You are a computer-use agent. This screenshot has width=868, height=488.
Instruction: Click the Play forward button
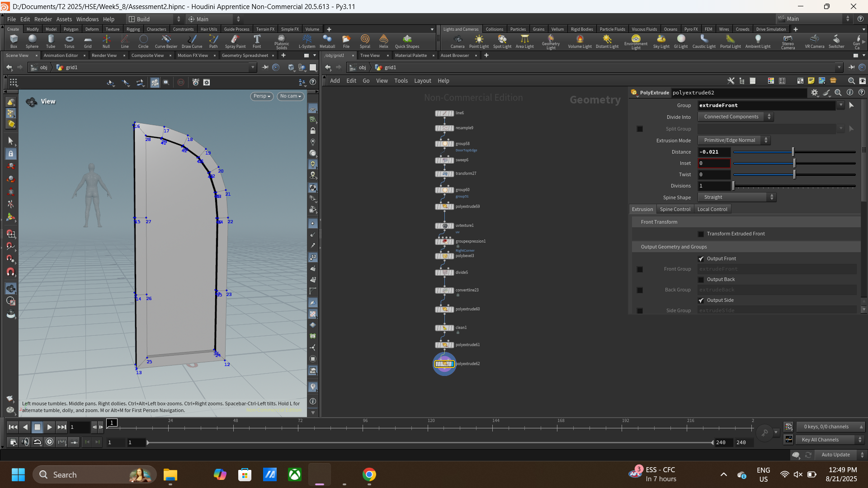click(x=50, y=427)
